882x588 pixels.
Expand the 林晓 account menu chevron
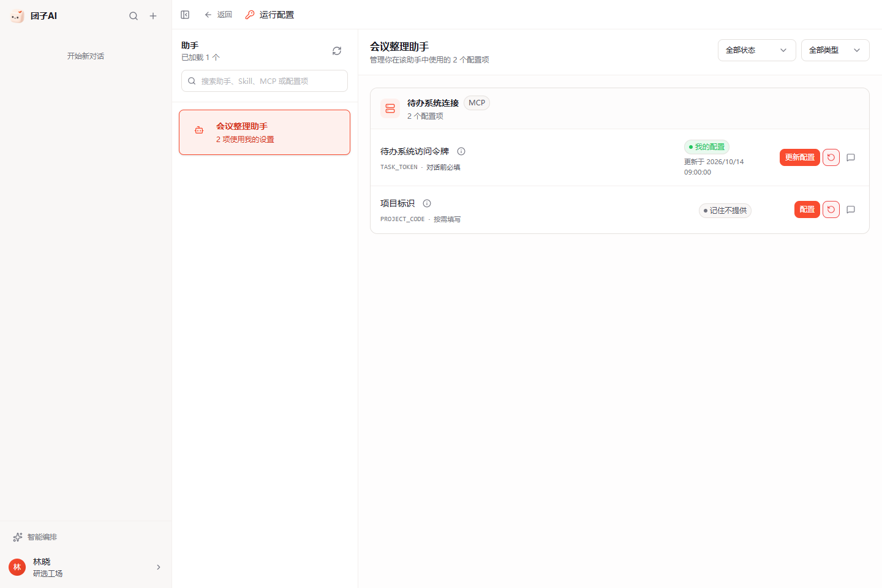(x=159, y=567)
